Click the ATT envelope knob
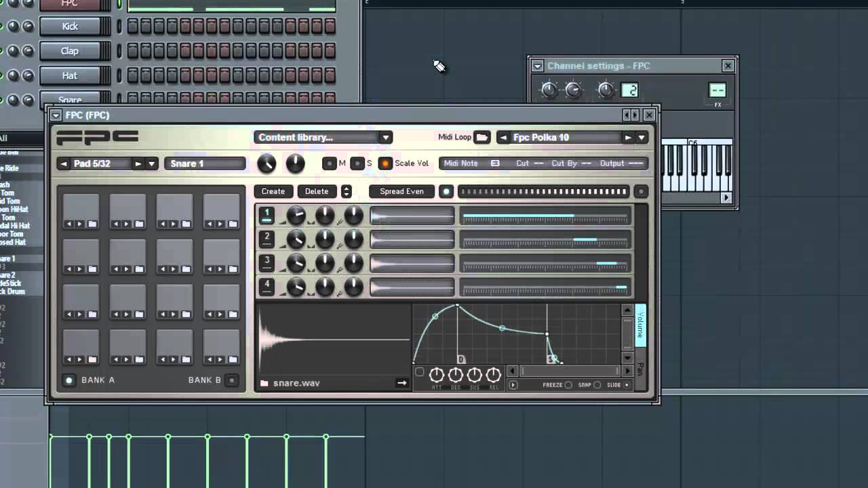 tap(437, 375)
